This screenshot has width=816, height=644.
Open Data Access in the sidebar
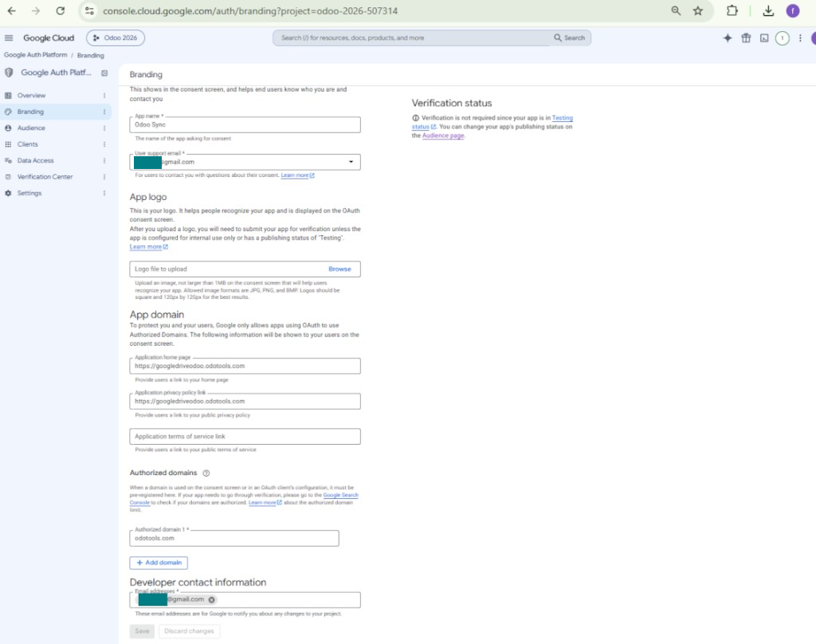click(x=35, y=161)
